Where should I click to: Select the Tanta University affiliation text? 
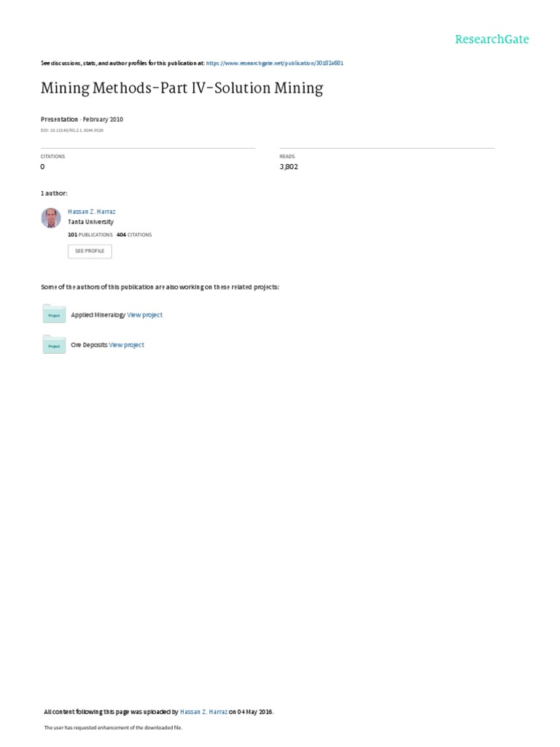pyautogui.click(x=90, y=222)
